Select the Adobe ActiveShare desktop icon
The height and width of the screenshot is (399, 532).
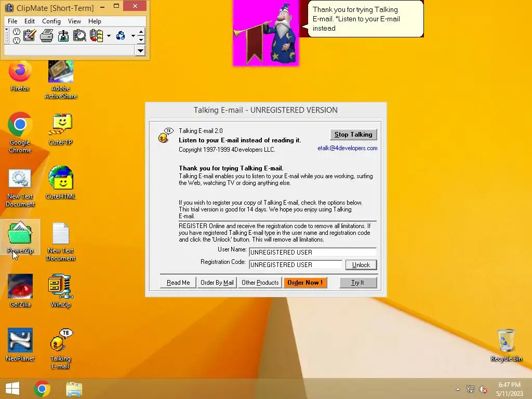[61, 80]
